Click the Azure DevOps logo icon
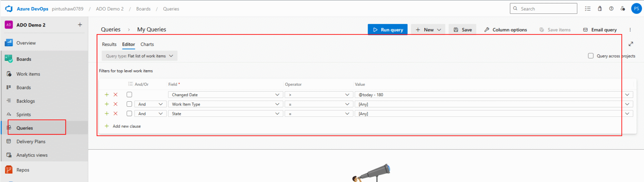This screenshot has width=644, height=182. coord(8,8)
